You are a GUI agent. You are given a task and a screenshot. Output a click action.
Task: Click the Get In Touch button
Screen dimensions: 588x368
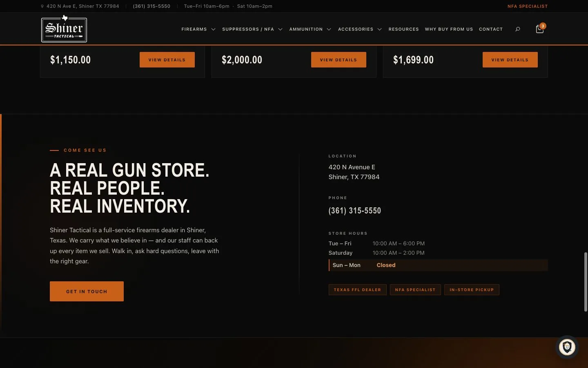tap(87, 291)
